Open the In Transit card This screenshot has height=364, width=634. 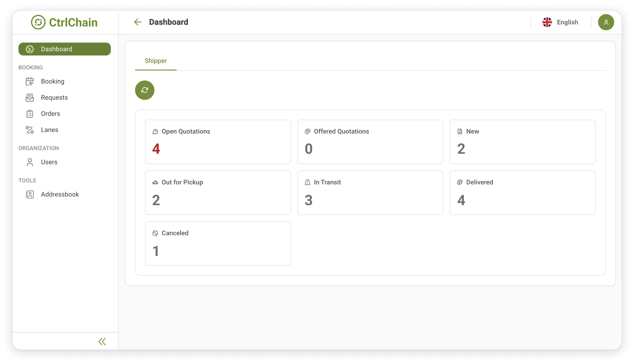pyautogui.click(x=370, y=193)
